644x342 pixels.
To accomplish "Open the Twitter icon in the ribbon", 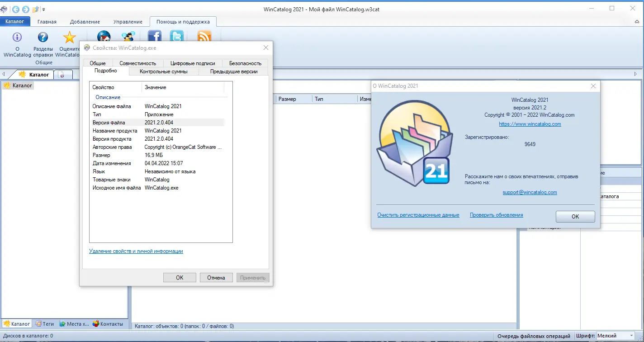I will [x=177, y=36].
